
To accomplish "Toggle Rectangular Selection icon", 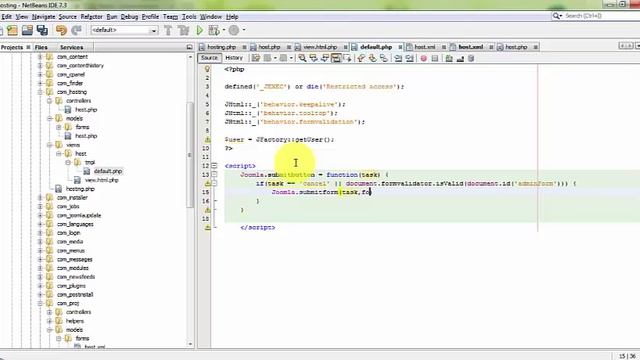I will [347, 58].
